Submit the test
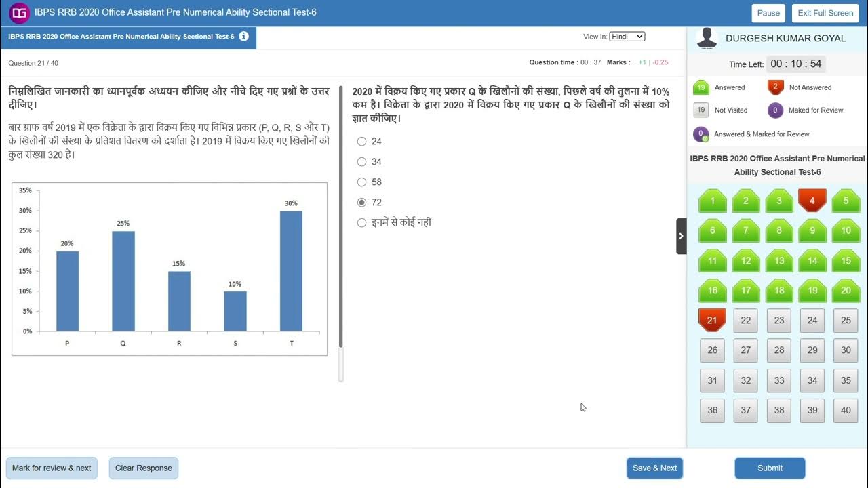The width and height of the screenshot is (868, 488). click(x=770, y=468)
